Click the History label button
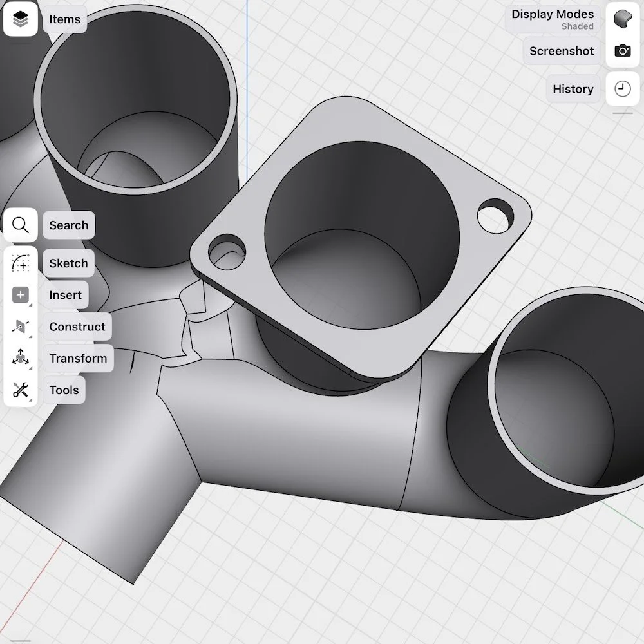 click(573, 89)
